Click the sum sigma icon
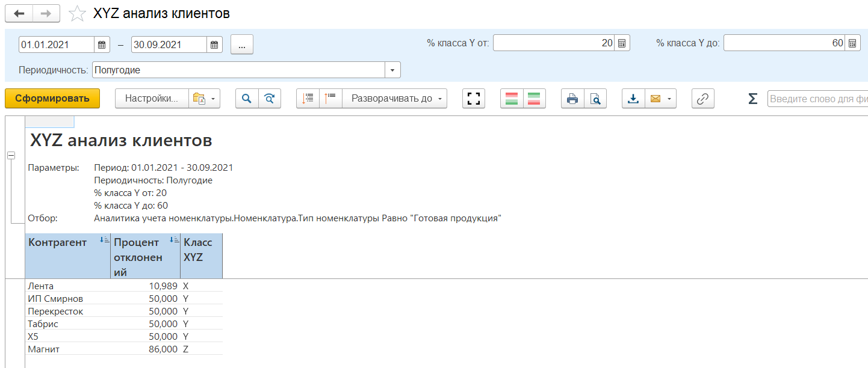This screenshot has width=868, height=368. [x=752, y=99]
